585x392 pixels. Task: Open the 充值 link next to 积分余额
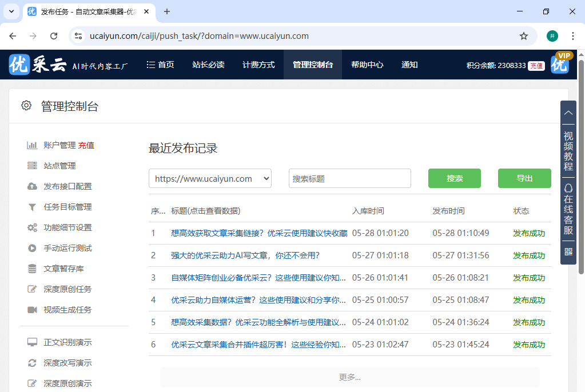point(535,65)
